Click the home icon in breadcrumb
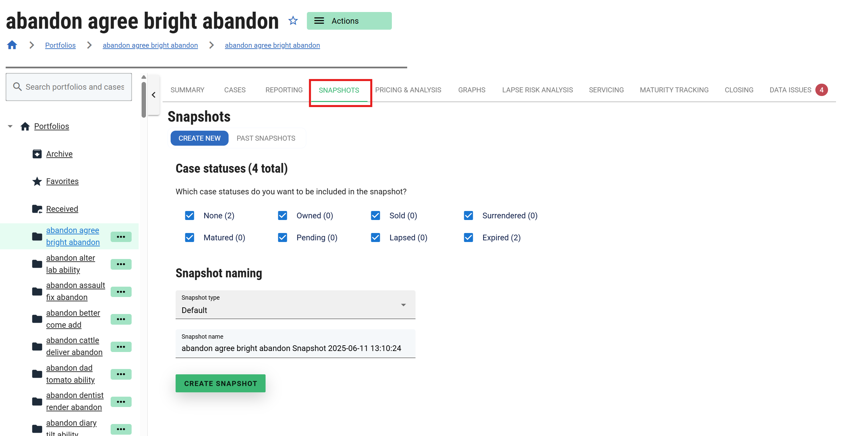This screenshot has height=436, width=868. point(12,45)
